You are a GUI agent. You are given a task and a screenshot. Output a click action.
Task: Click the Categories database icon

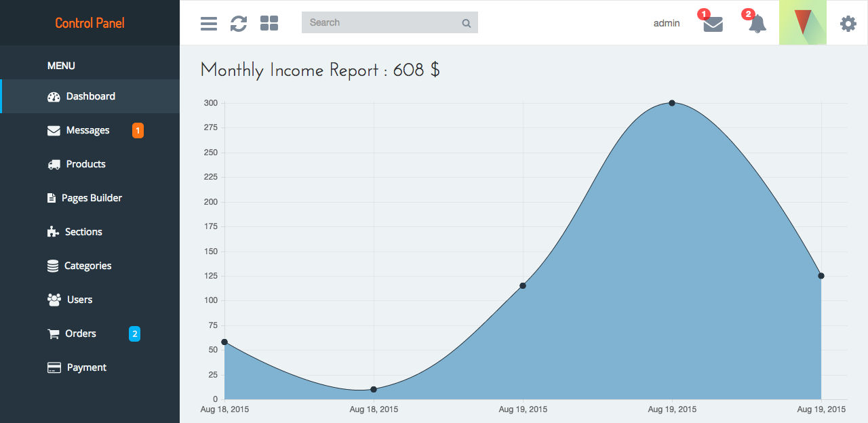[x=53, y=266]
